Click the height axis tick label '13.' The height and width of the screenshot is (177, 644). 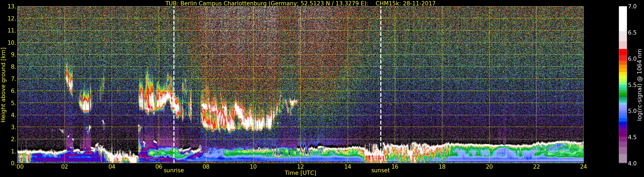12,6
